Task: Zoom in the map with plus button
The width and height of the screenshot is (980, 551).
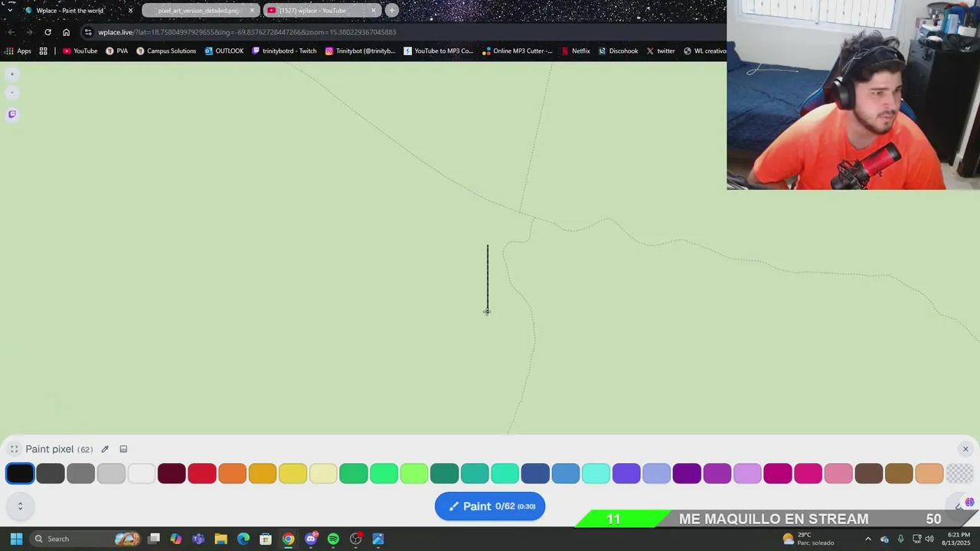Action: (x=11, y=74)
